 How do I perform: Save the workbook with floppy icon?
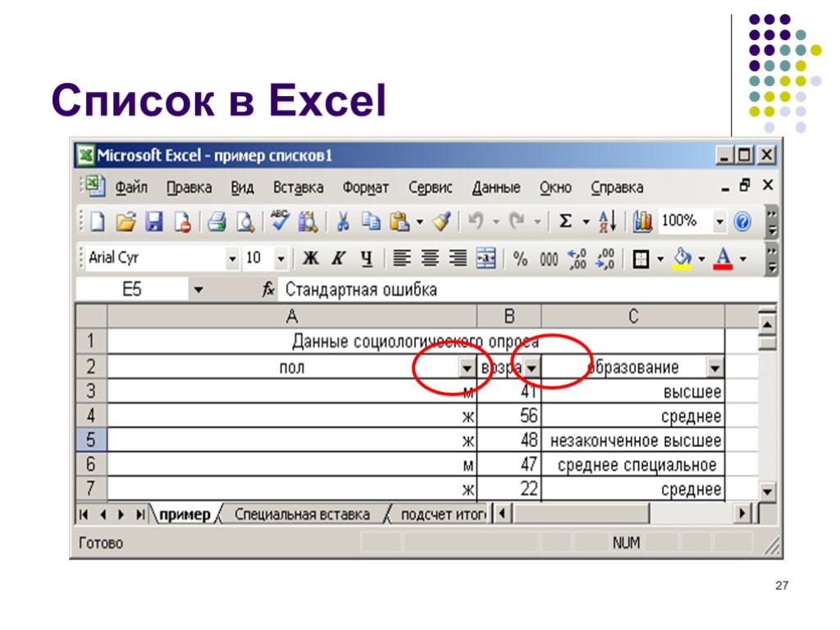tap(154, 221)
